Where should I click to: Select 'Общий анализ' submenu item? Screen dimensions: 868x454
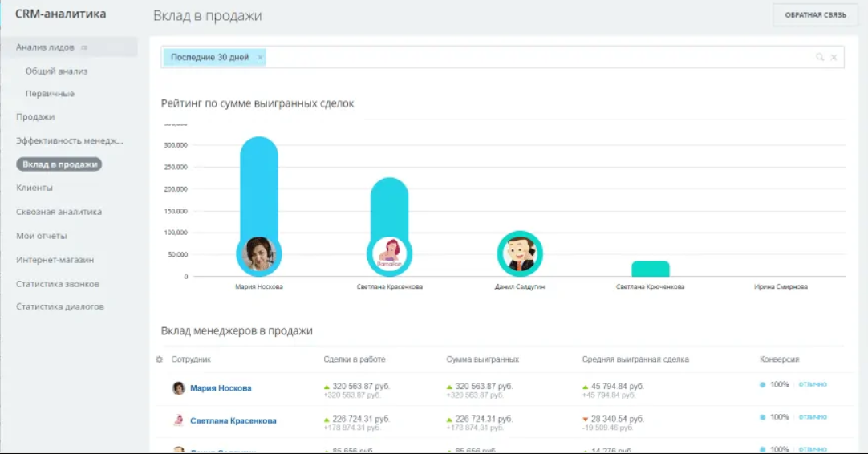[56, 71]
